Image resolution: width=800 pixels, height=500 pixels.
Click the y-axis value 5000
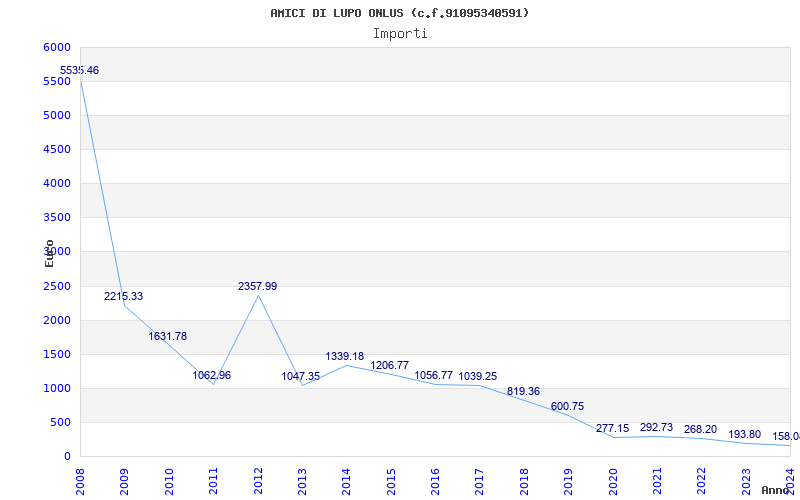pos(57,115)
